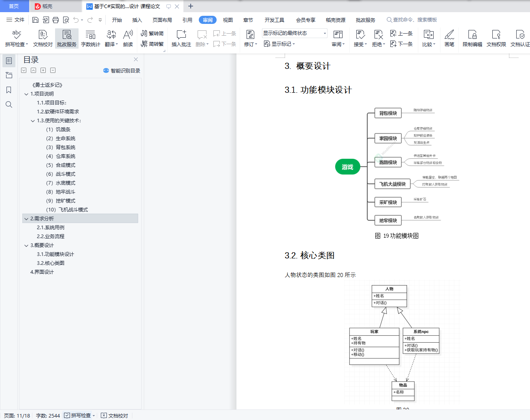
Task: Open the search panel in the left sidebar
Action: 9,104
